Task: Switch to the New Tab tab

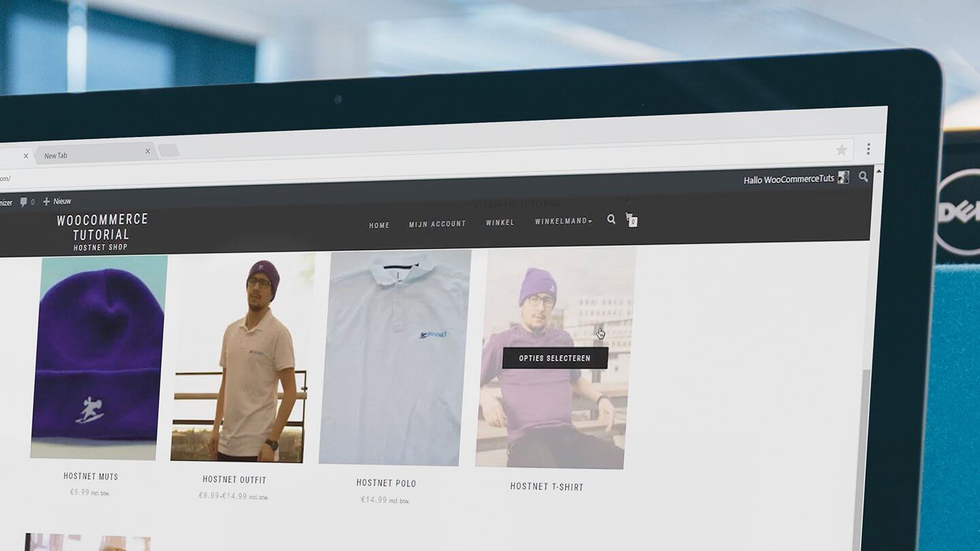Action: tap(95, 154)
